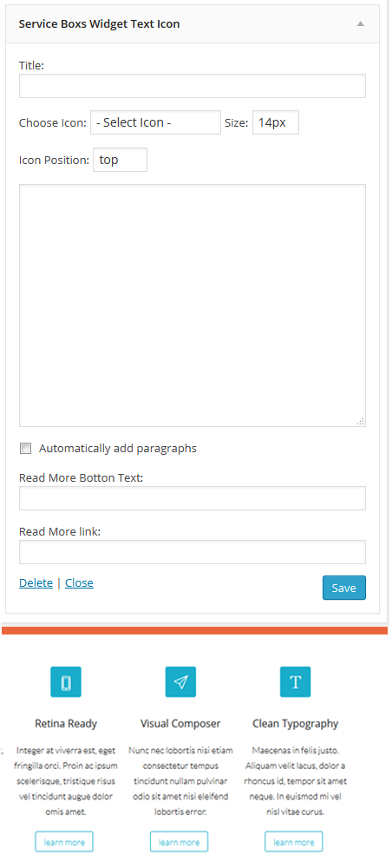Image resolution: width=392 pixels, height=868 pixels.
Task: Save the widget settings
Action: tap(344, 588)
